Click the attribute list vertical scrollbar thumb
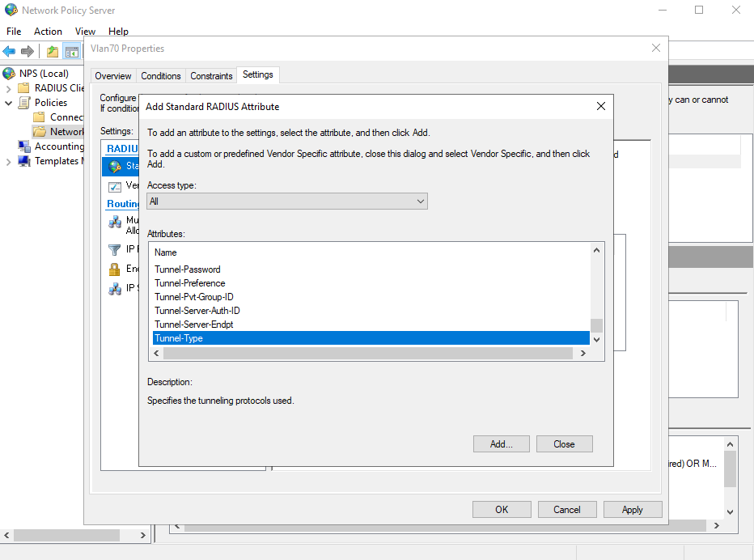Image resolution: width=754 pixels, height=560 pixels. click(x=597, y=325)
